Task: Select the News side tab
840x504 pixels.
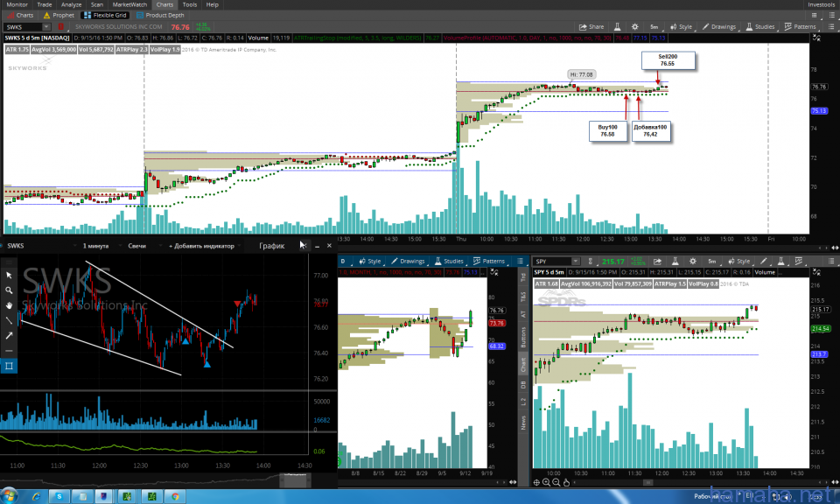Action: 523,423
